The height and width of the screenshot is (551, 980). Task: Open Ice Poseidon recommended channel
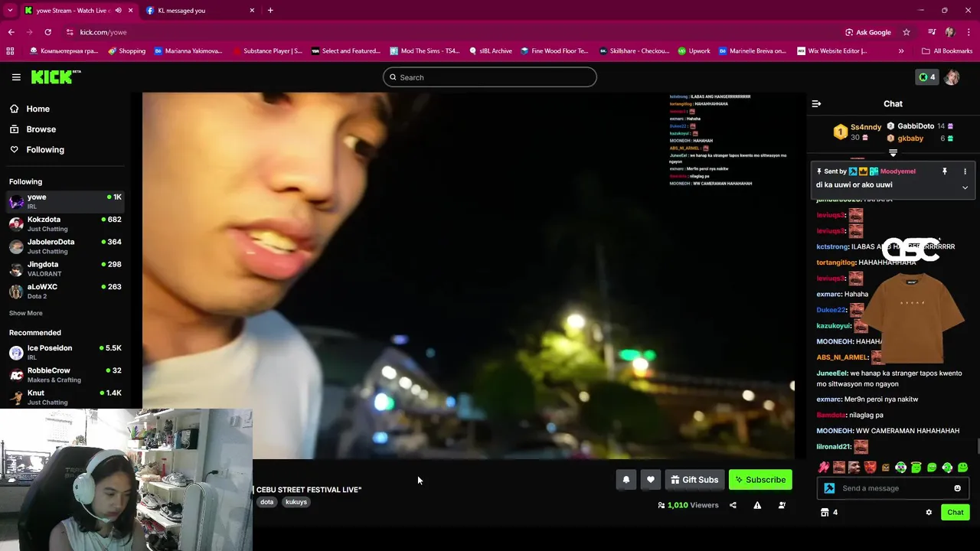pyautogui.click(x=65, y=352)
